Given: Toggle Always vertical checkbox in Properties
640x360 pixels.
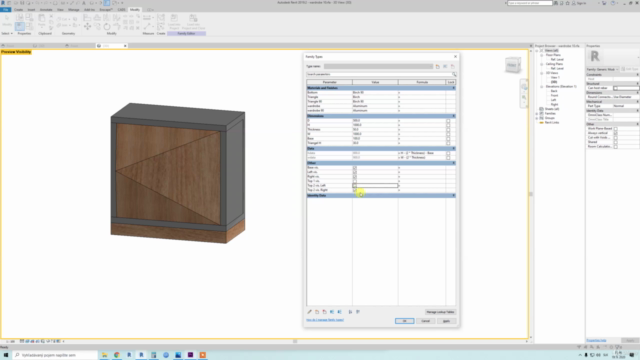Looking at the screenshot, I should pyautogui.click(x=616, y=133).
